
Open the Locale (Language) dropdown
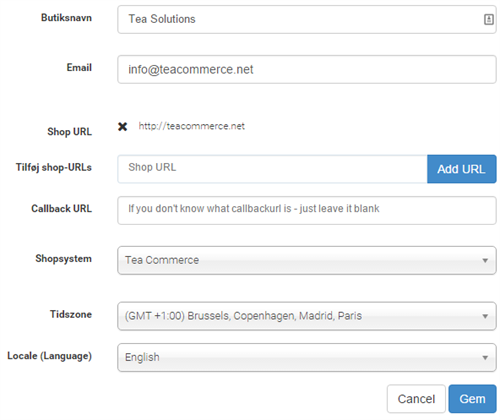coord(307,357)
